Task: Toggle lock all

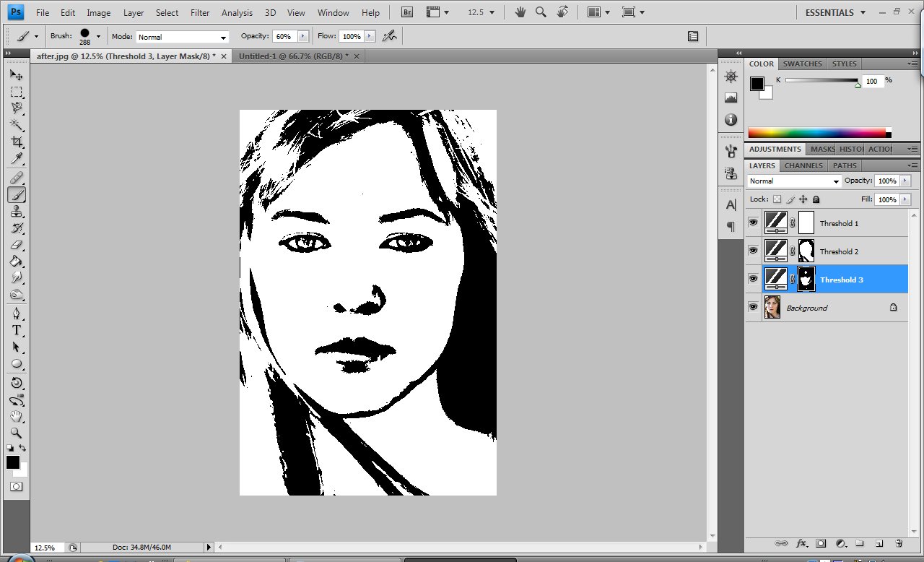Action: click(x=816, y=199)
